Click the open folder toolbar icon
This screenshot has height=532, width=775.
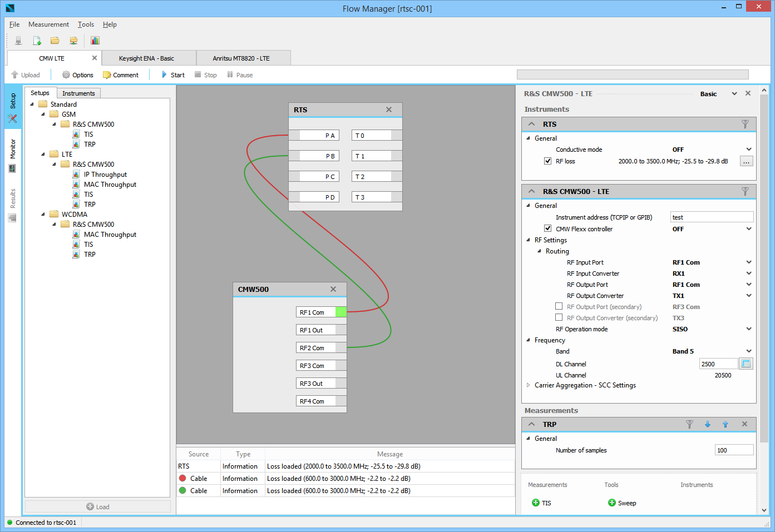[55, 41]
